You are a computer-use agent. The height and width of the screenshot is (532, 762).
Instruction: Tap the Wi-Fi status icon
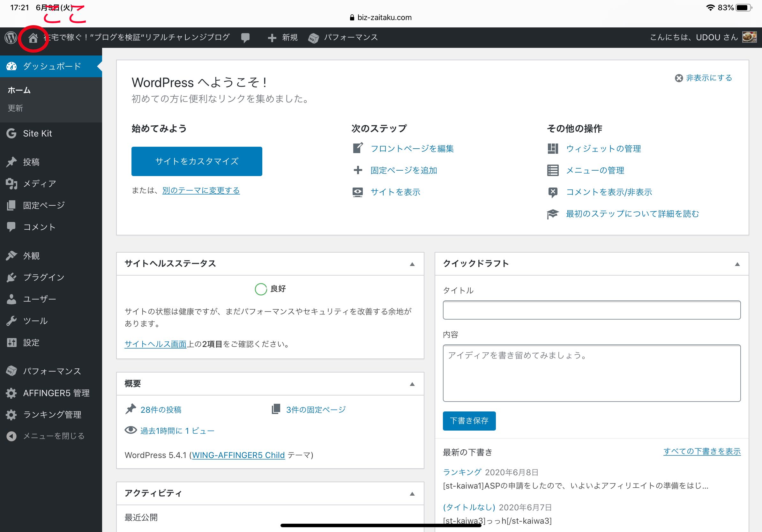(x=710, y=8)
